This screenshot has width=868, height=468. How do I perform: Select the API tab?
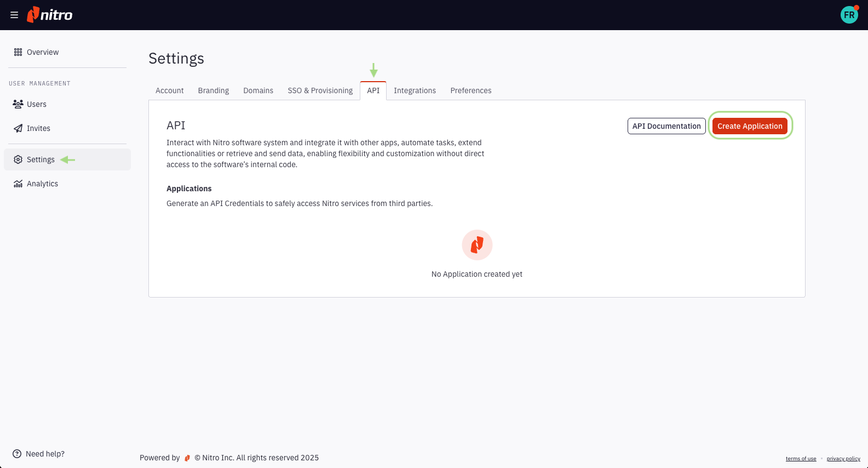click(373, 90)
